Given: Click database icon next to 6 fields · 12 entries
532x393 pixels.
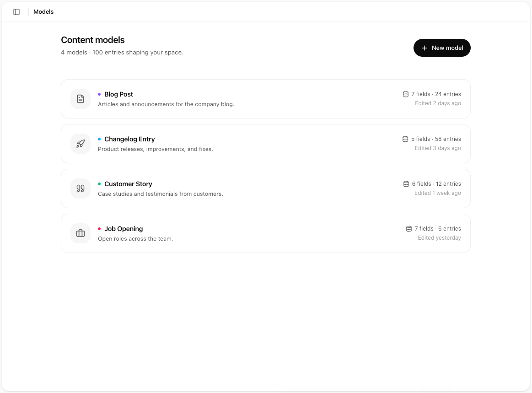Looking at the screenshot, I should tap(406, 184).
